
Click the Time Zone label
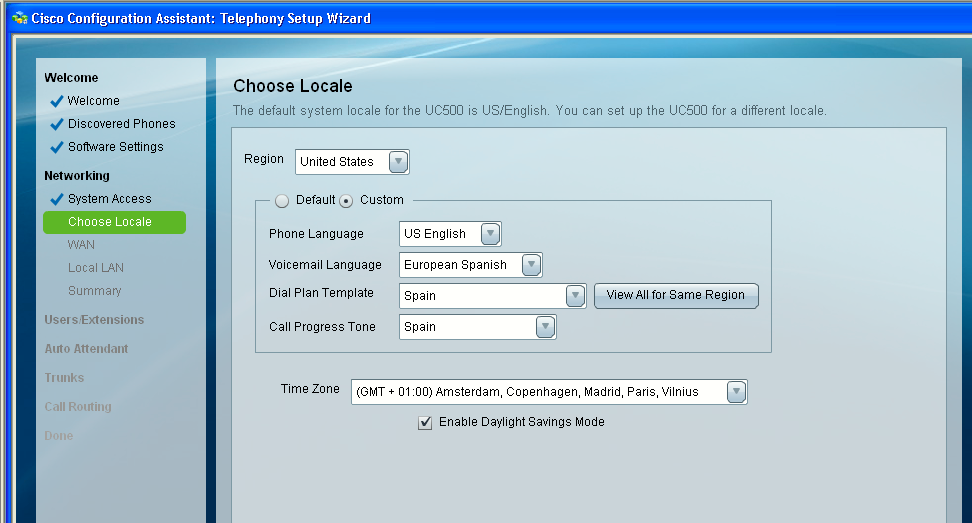(x=310, y=389)
